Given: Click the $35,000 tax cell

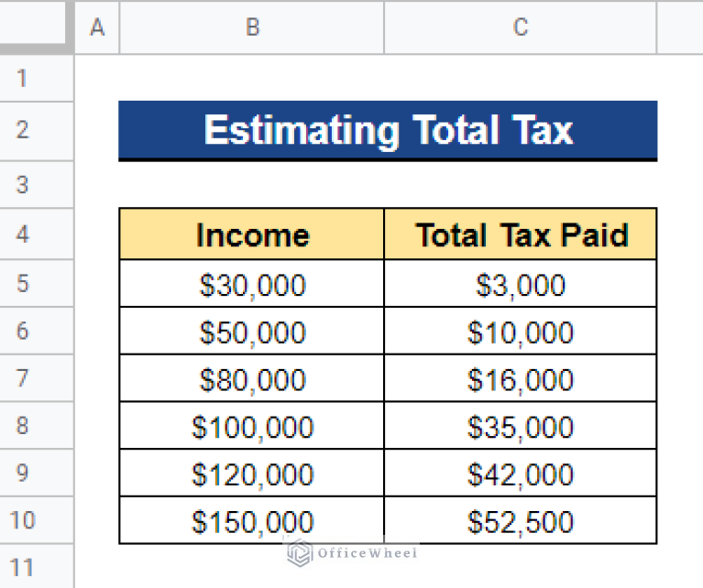Looking at the screenshot, I should [521, 426].
